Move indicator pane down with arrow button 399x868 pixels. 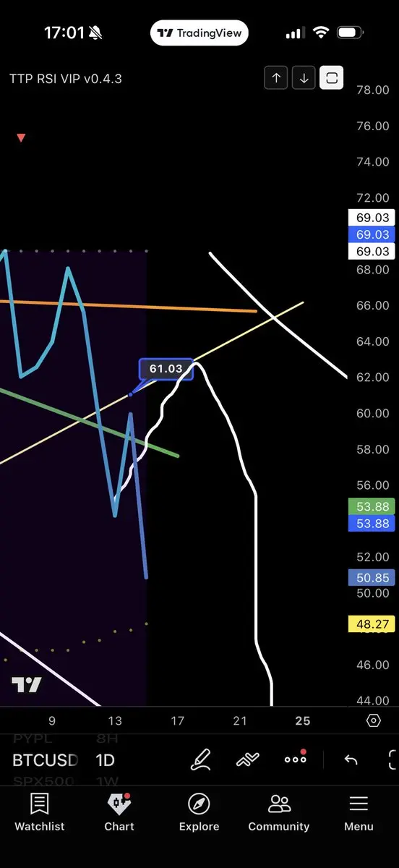pyautogui.click(x=304, y=78)
